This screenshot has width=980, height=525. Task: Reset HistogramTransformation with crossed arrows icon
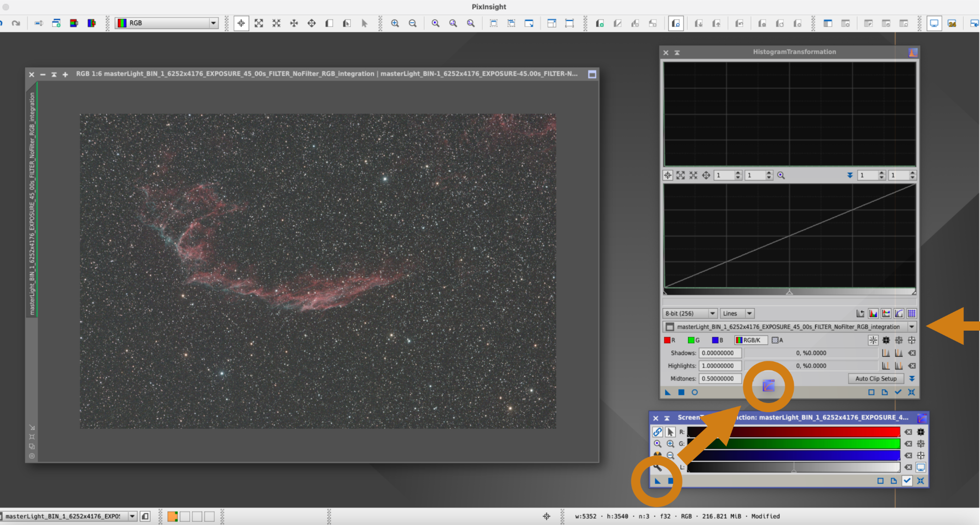(912, 392)
